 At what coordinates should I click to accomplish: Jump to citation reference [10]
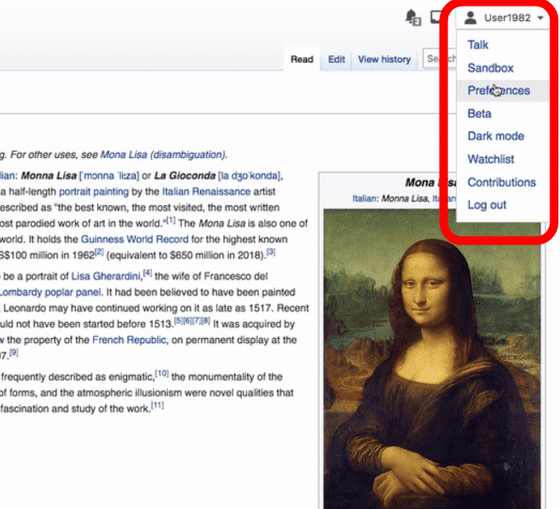pos(162,374)
